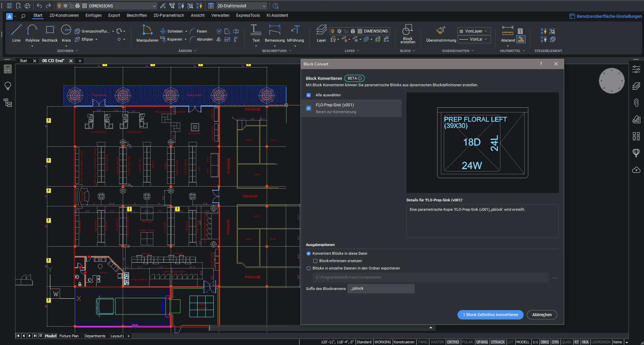Enable the Blockreferenzen ersetzen checkbox

[315, 261]
